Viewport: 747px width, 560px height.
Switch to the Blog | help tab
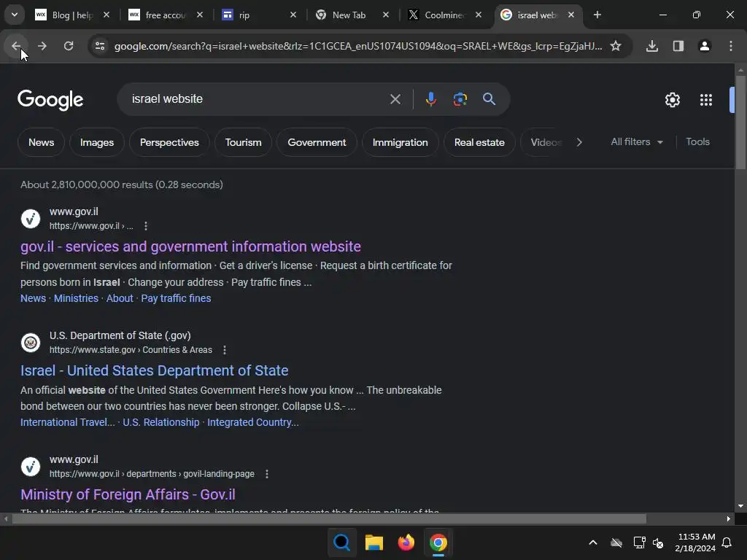coord(72,15)
